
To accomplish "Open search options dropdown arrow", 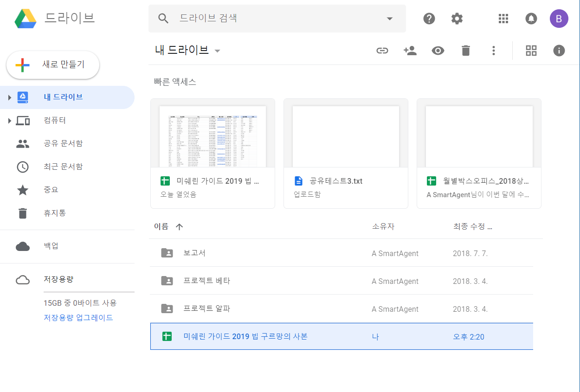I will tap(389, 19).
